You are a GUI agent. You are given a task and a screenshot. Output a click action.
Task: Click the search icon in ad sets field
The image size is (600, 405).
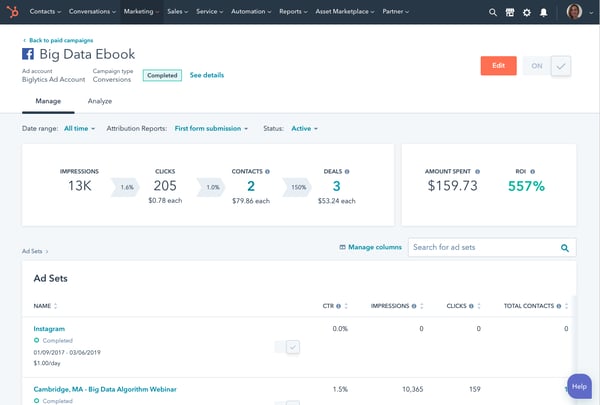(565, 247)
